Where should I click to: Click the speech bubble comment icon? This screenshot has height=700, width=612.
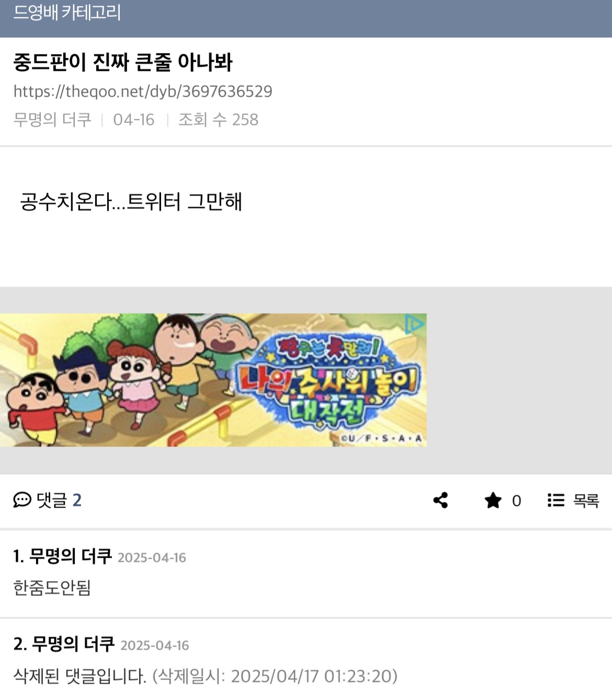(x=22, y=500)
